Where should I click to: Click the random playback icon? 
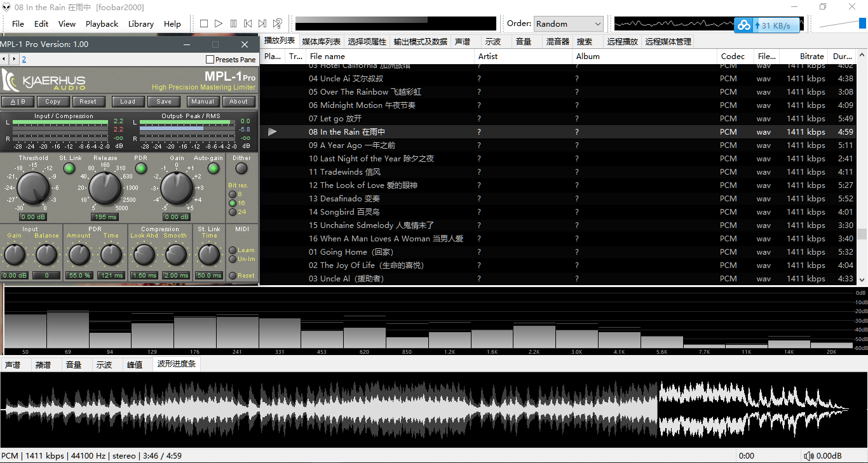pyautogui.click(x=277, y=23)
